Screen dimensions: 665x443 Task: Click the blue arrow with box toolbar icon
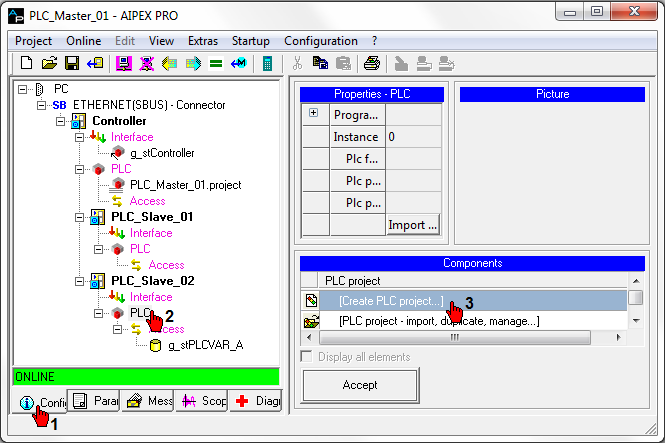[x=95, y=64]
